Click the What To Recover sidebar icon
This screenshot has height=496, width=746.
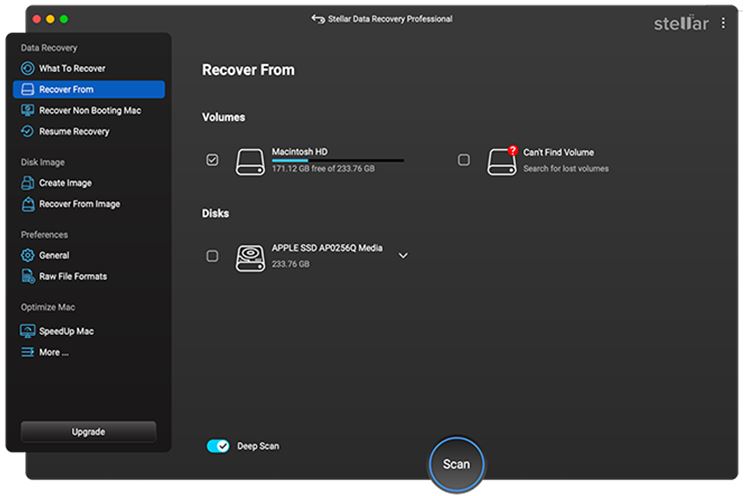tap(28, 69)
